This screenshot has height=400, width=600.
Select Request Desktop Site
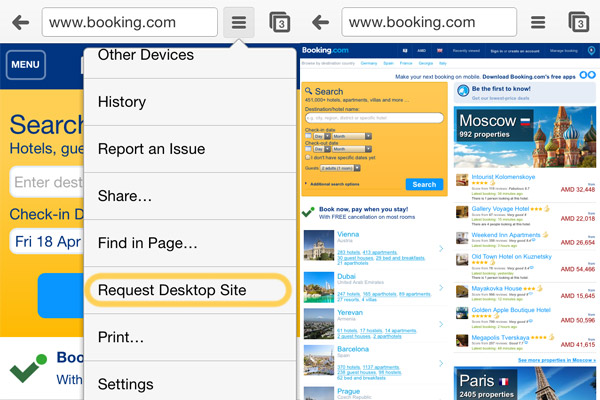(190, 290)
